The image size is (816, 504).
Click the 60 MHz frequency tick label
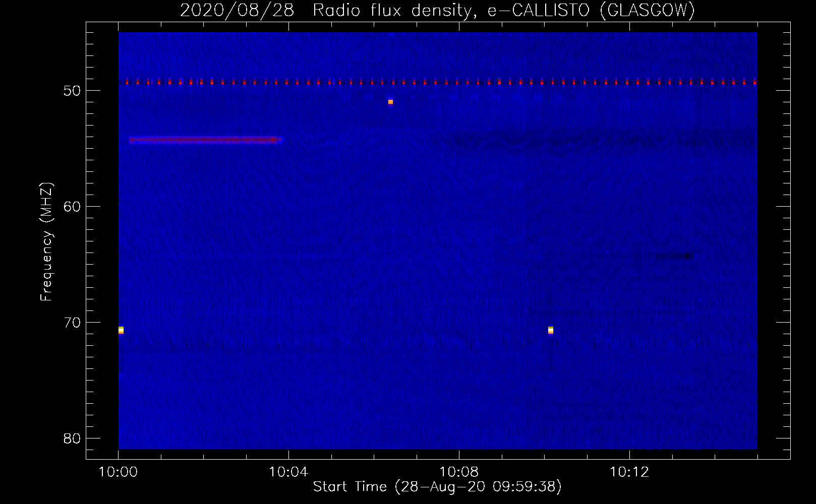72,207
